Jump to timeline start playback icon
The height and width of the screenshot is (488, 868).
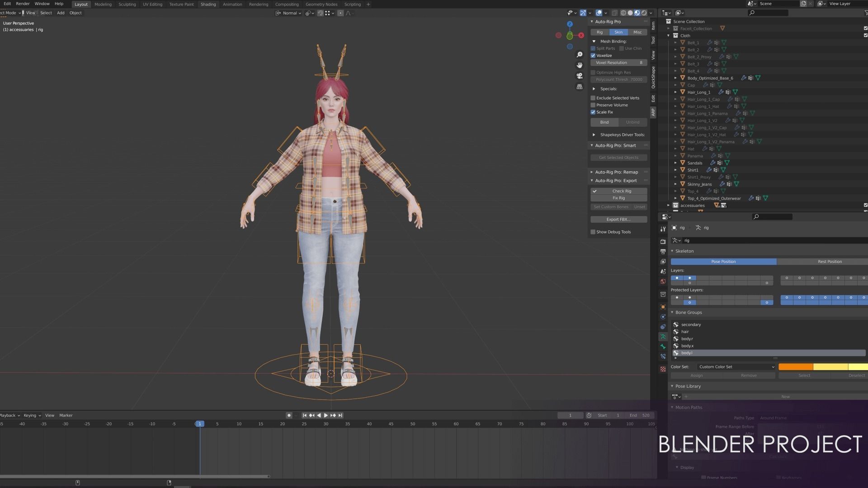pyautogui.click(x=305, y=415)
